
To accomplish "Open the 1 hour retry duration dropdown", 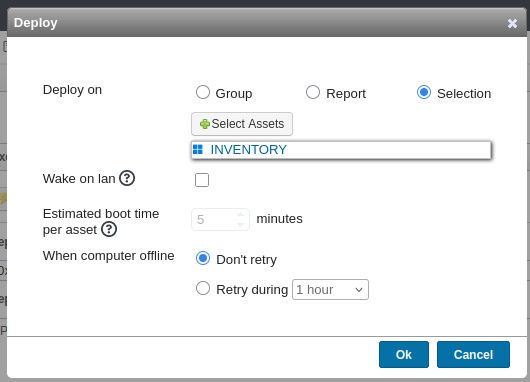I will 330,289.
